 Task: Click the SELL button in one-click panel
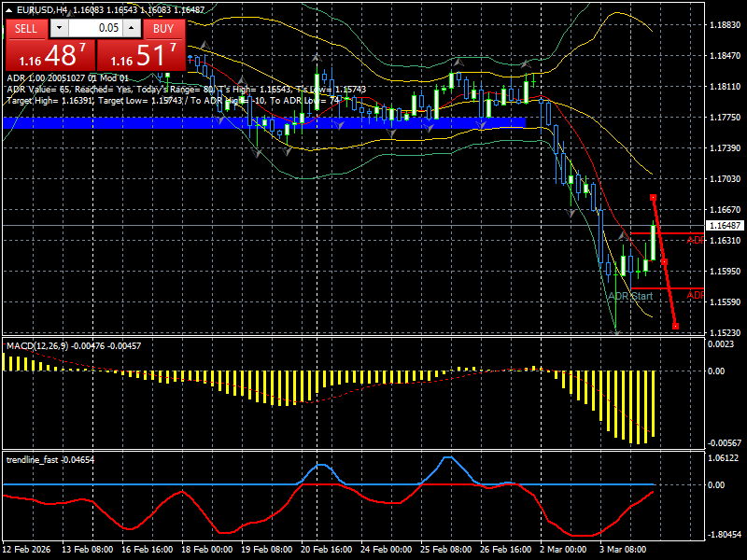tap(26, 29)
